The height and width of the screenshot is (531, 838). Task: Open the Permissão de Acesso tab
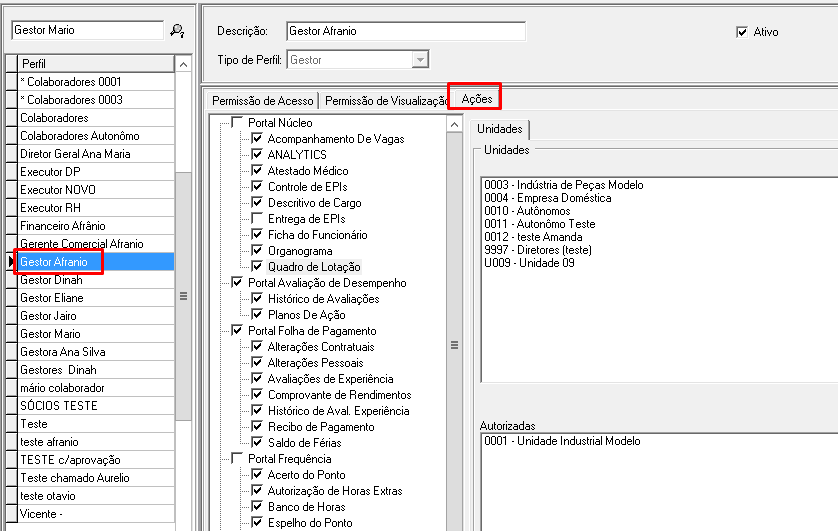pyautogui.click(x=261, y=100)
